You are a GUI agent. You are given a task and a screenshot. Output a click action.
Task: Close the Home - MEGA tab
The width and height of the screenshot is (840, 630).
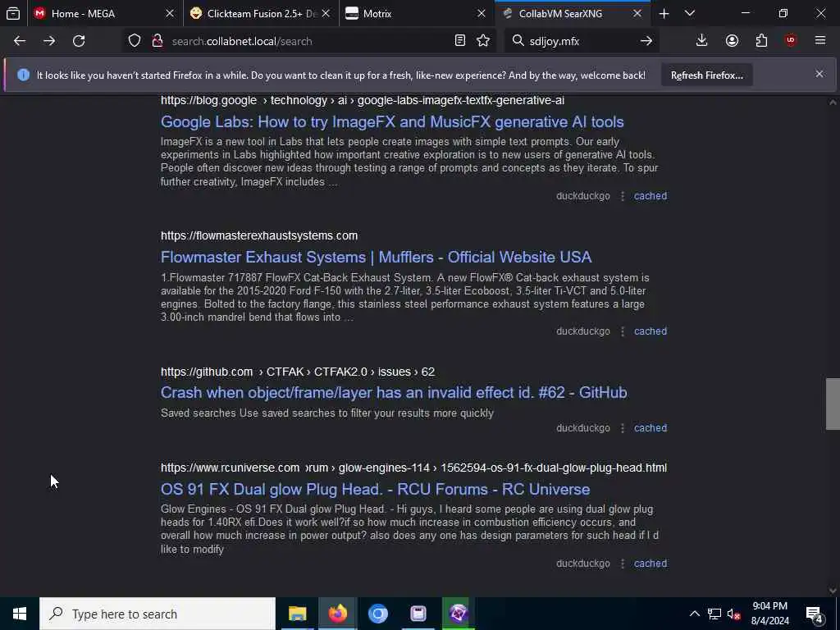[x=170, y=13]
